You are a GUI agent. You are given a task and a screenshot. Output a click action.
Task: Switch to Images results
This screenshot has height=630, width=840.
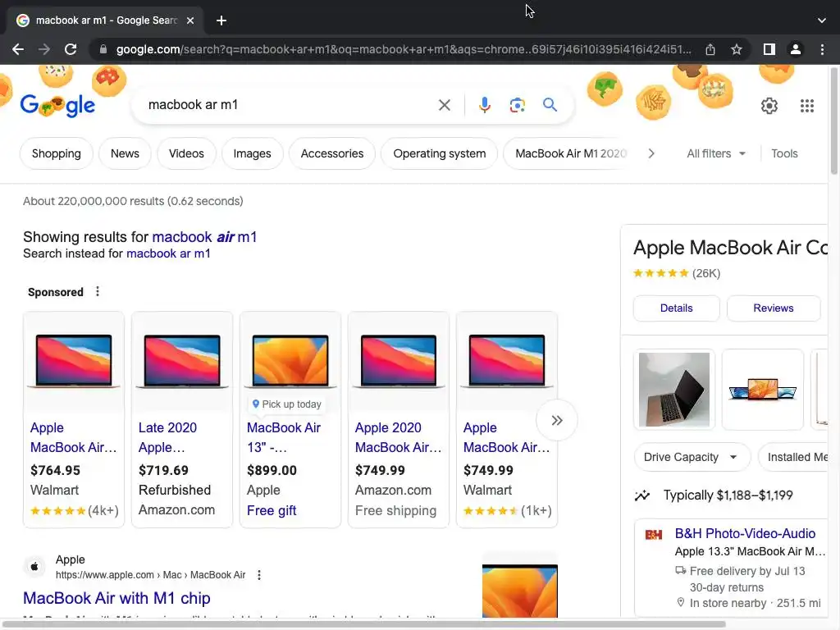pyautogui.click(x=253, y=153)
